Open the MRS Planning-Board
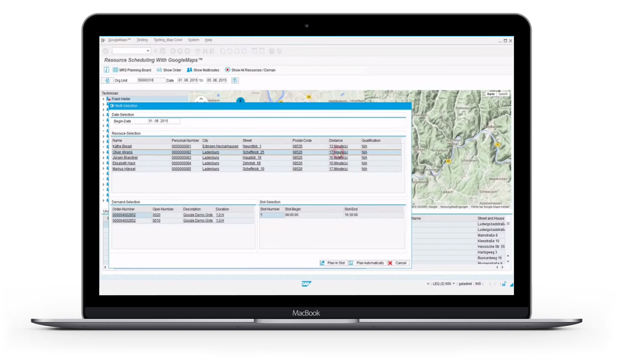Image resolution: width=619 pixels, height=364 pixels. pos(132,70)
